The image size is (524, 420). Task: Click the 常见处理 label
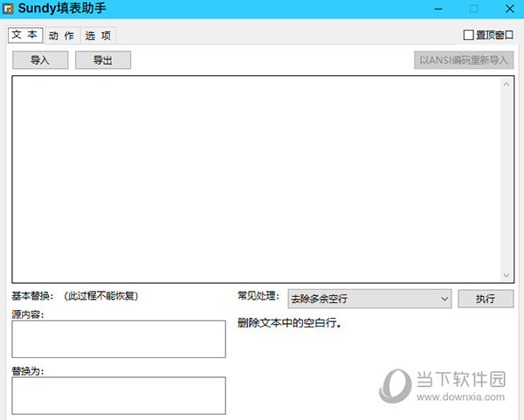coord(258,296)
